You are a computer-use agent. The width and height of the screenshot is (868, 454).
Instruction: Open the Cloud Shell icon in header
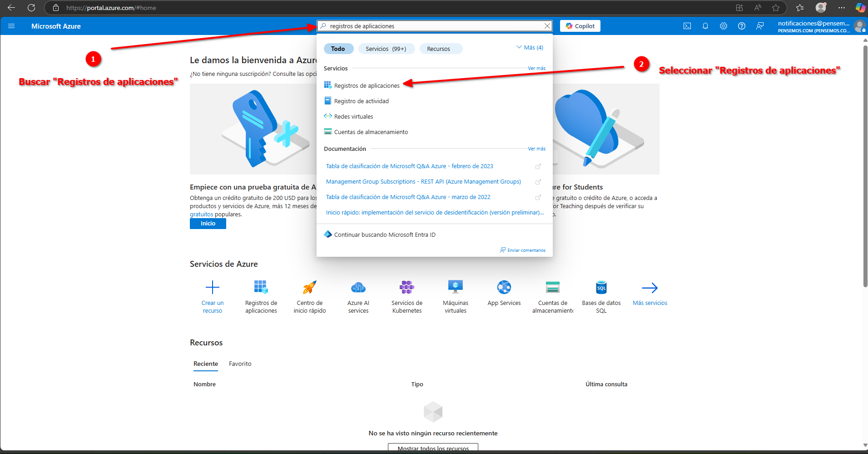pyautogui.click(x=687, y=26)
